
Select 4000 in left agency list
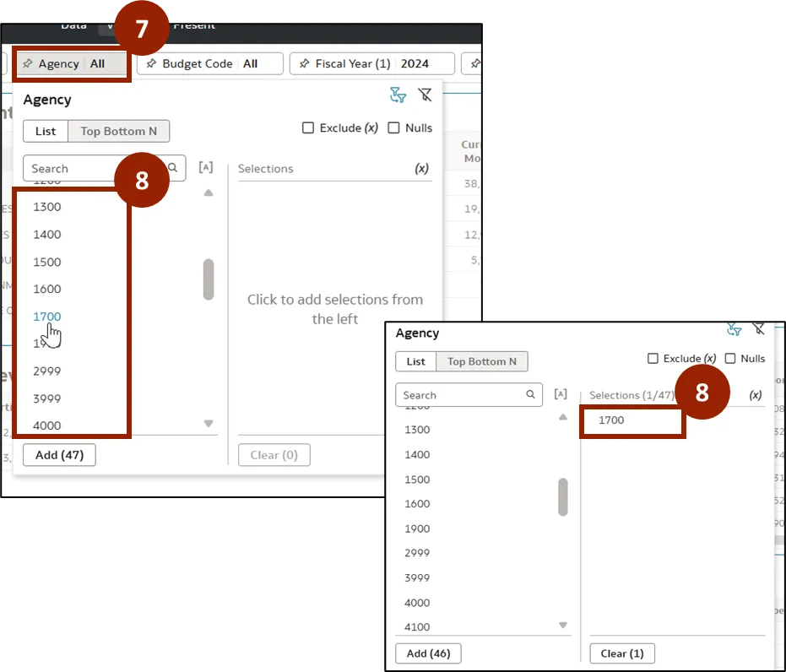pyautogui.click(x=47, y=426)
